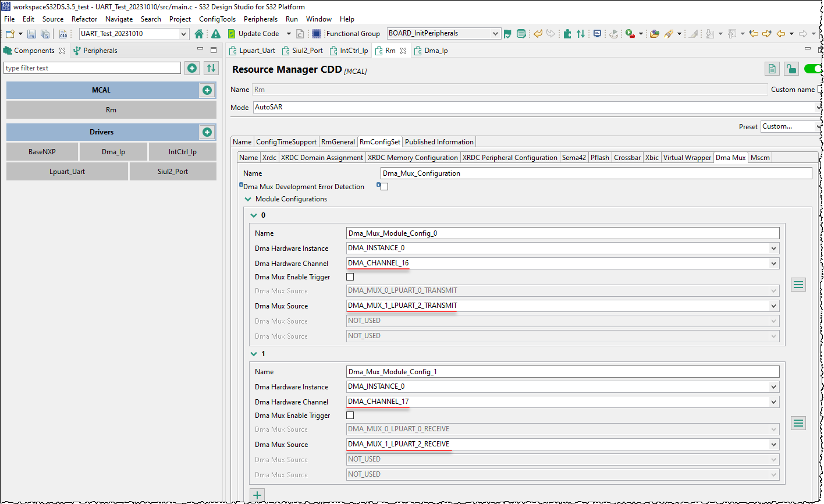Click the home icon in the toolbar
This screenshot has height=504, width=824.
click(x=198, y=33)
